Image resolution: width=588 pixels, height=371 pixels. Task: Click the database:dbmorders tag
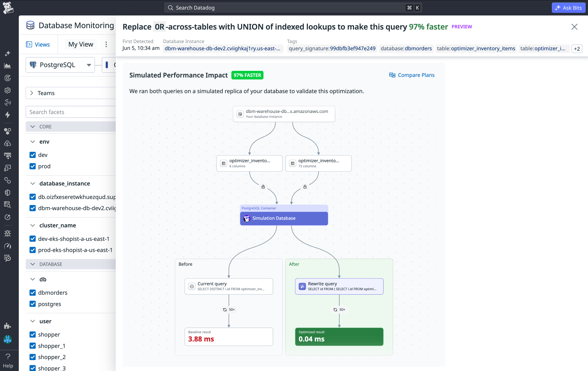click(406, 49)
